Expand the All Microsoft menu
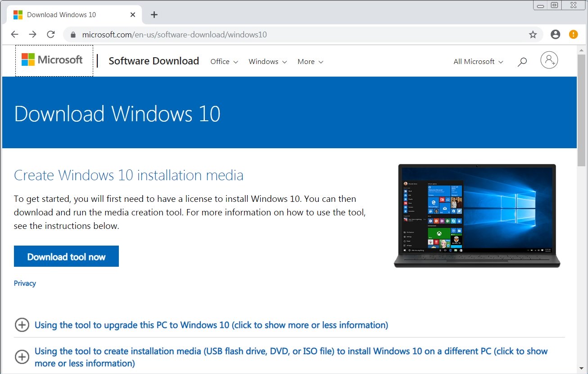The image size is (588, 374). (x=479, y=62)
